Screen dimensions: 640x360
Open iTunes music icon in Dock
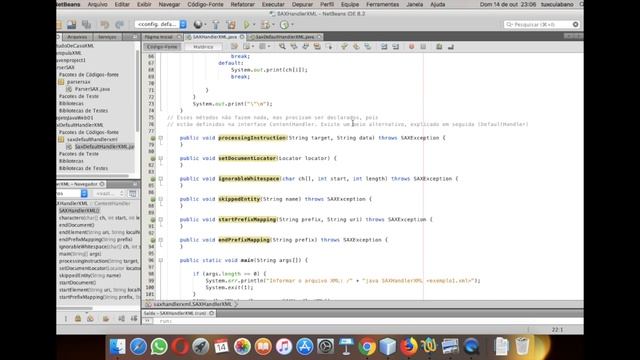tap(284, 347)
